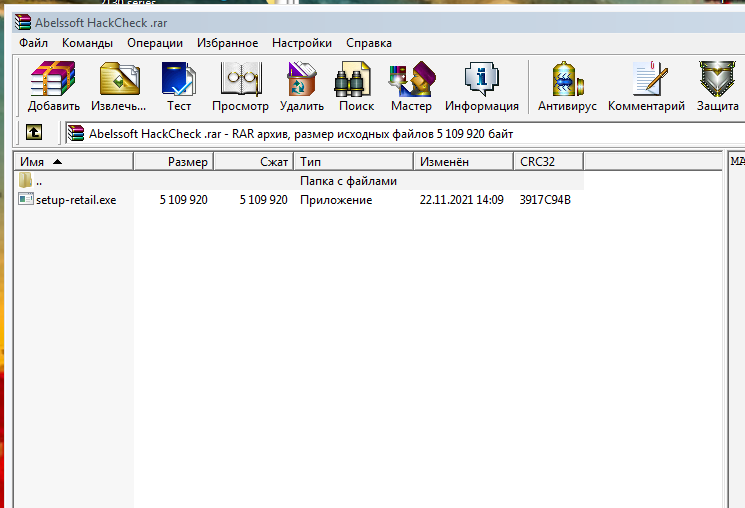Click the Извлечь (Extract) toolbar icon
The image size is (745, 508).
tap(119, 79)
